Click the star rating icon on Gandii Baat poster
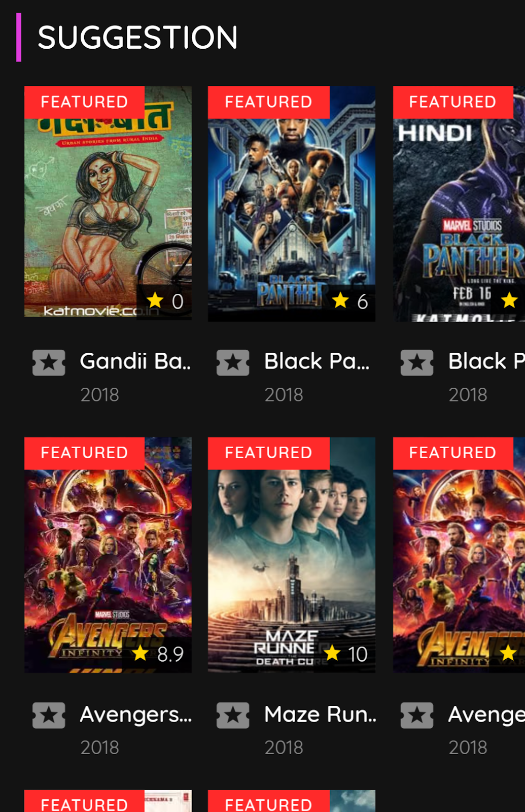The height and width of the screenshot is (812, 525). click(155, 301)
